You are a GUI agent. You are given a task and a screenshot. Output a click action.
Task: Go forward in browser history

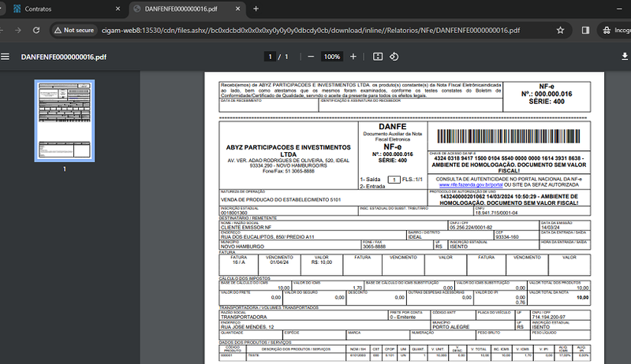coord(17,30)
